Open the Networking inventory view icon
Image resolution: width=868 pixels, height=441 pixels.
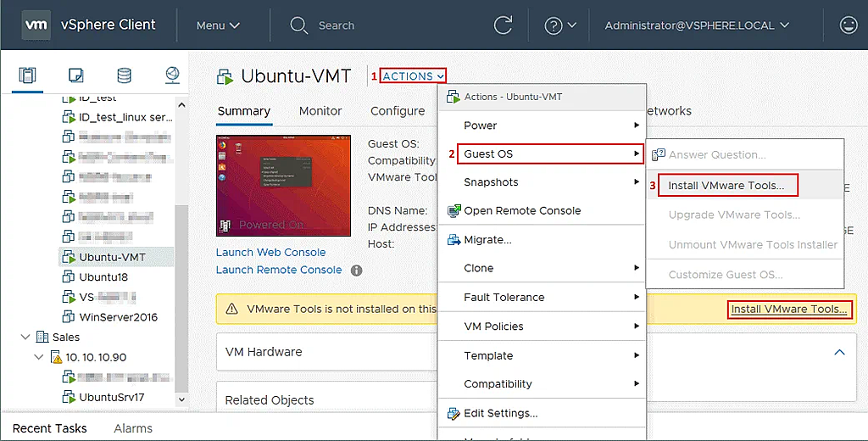coord(173,75)
